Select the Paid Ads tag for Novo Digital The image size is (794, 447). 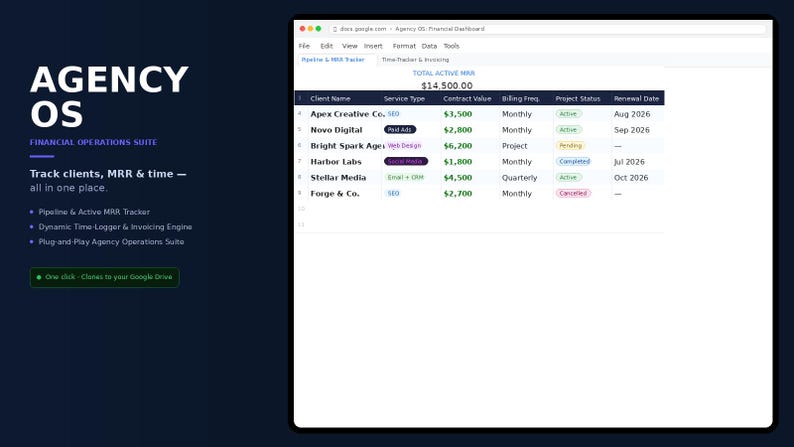click(x=400, y=130)
